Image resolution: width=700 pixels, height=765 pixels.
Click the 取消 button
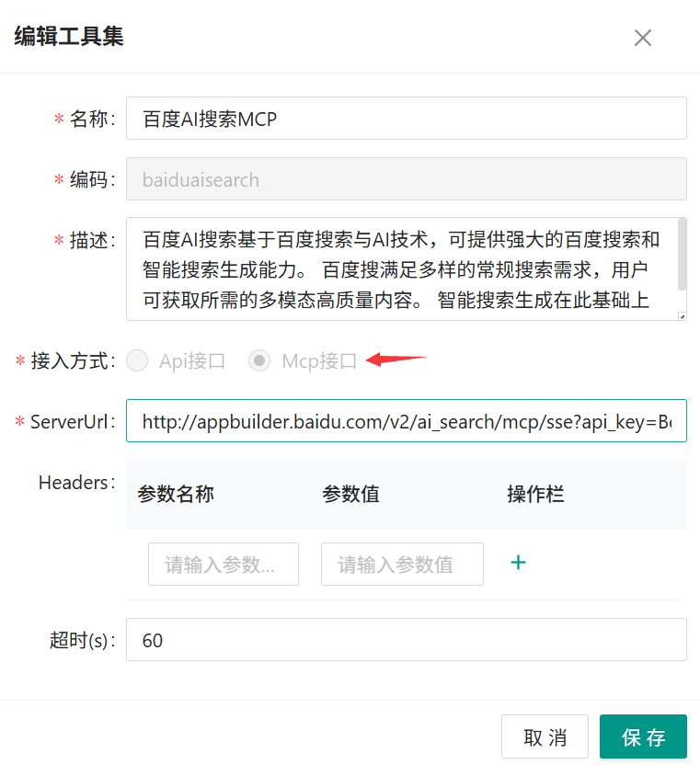click(x=545, y=736)
